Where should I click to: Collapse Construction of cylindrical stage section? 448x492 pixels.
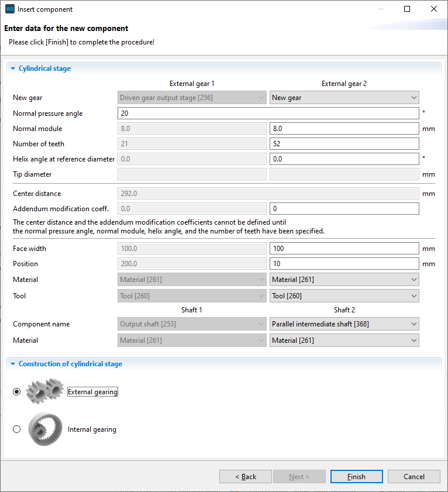tap(12, 364)
